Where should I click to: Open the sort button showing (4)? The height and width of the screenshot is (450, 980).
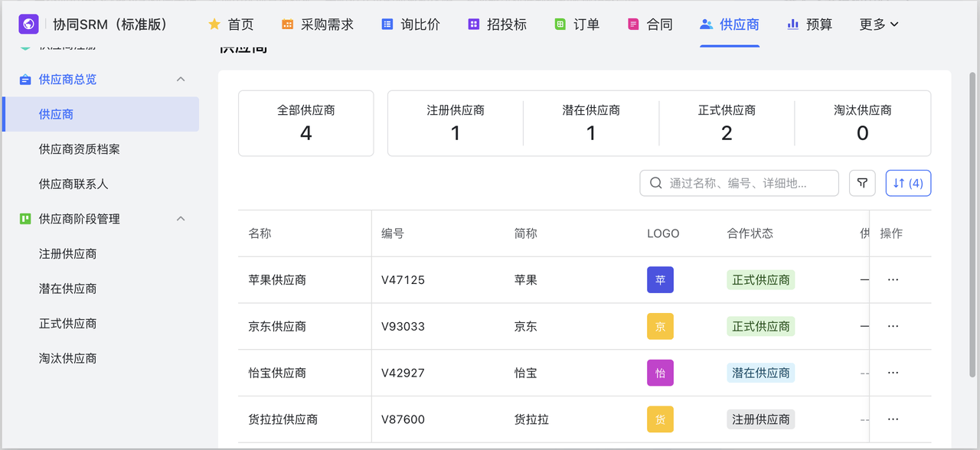coord(908,183)
